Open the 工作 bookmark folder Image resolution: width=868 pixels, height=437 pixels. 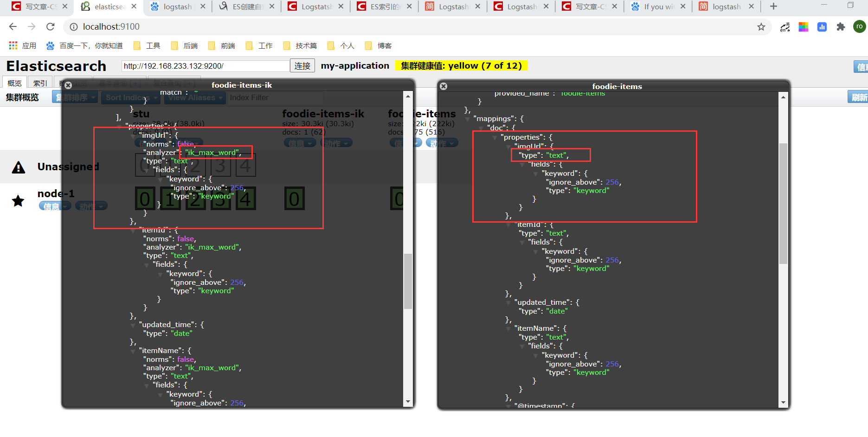pyautogui.click(x=259, y=45)
